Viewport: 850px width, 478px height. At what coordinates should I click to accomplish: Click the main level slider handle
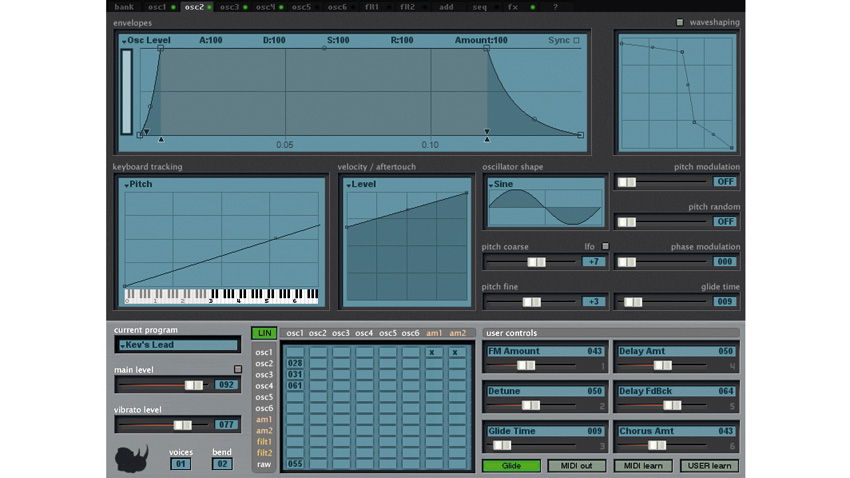194,385
